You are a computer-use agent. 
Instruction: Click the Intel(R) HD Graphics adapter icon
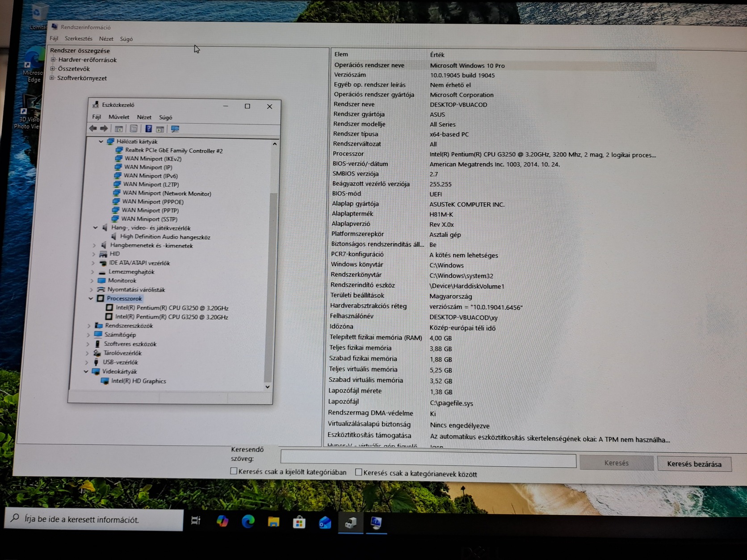(105, 381)
